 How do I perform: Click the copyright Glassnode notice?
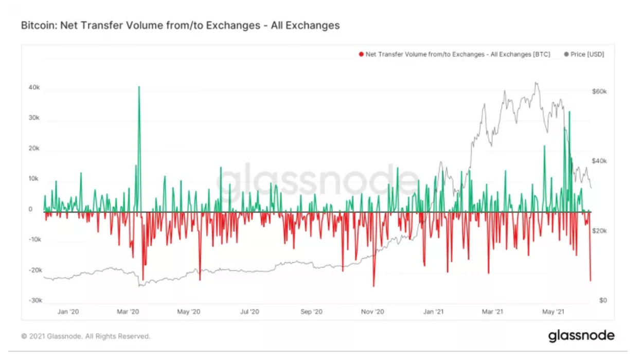[x=85, y=336]
